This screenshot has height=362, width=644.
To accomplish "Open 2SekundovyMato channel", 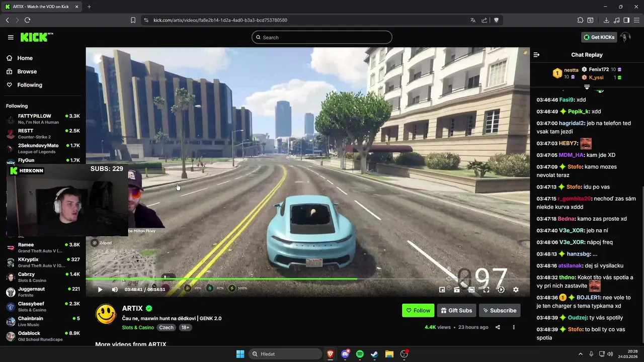I will (43, 148).
